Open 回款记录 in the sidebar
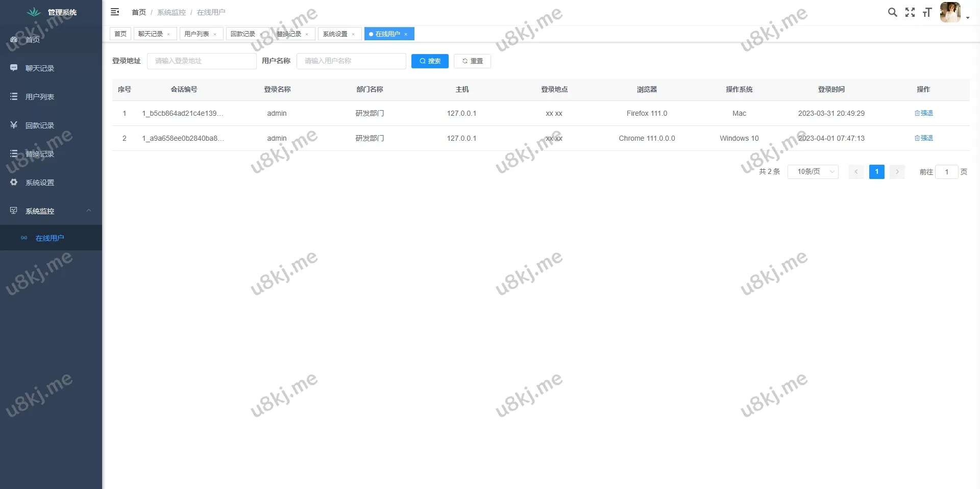The height and width of the screenshot is (489, 980). pos(40,125)
